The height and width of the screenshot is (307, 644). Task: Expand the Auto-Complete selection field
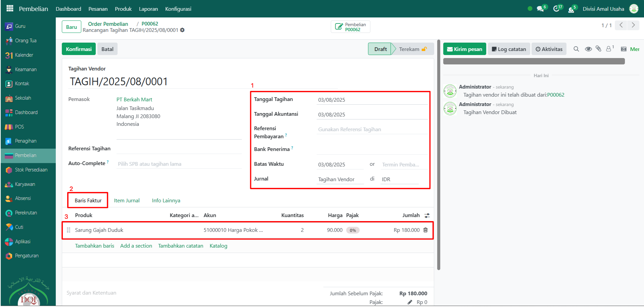[179, 164]
